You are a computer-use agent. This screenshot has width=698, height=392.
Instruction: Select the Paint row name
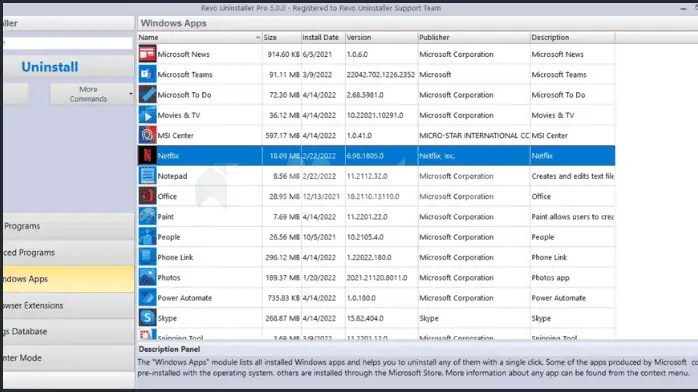click(166, 217)
